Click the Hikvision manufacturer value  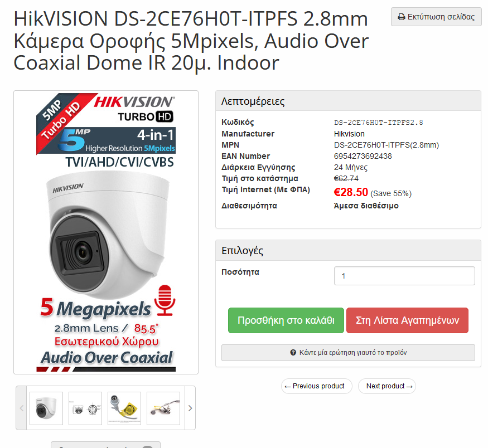pyautogui.click(x=349, y=134)
